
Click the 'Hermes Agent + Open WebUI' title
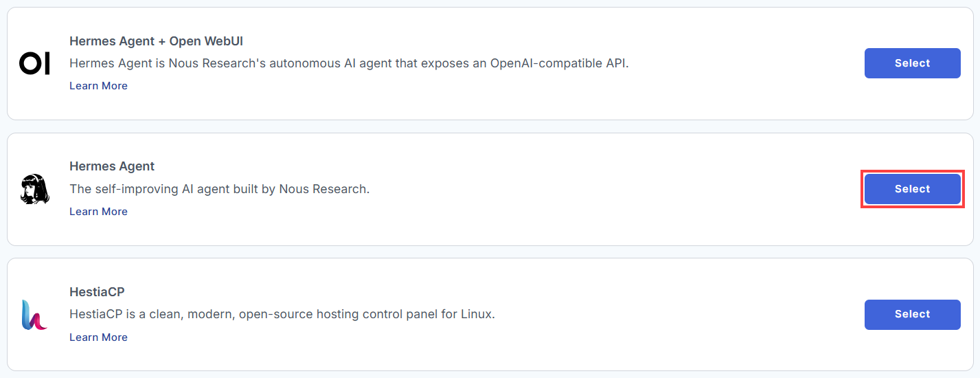[x=156, y=41]
